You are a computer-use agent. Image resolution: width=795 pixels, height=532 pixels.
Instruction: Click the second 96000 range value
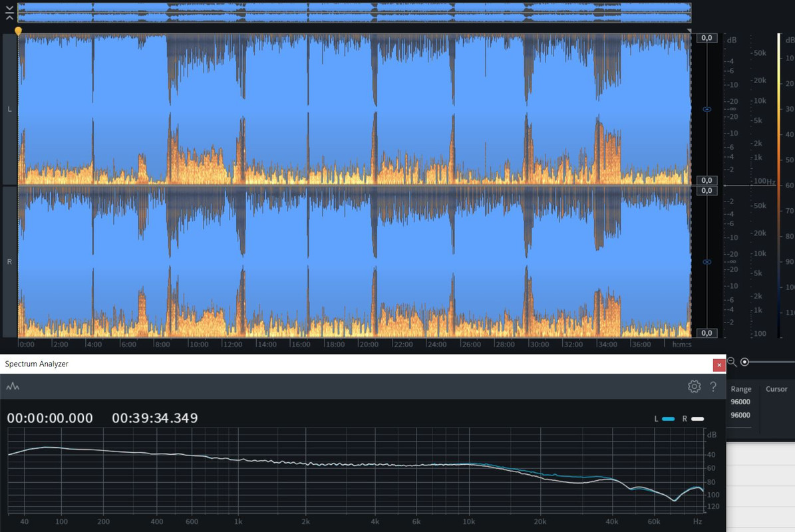coord(740,415)
